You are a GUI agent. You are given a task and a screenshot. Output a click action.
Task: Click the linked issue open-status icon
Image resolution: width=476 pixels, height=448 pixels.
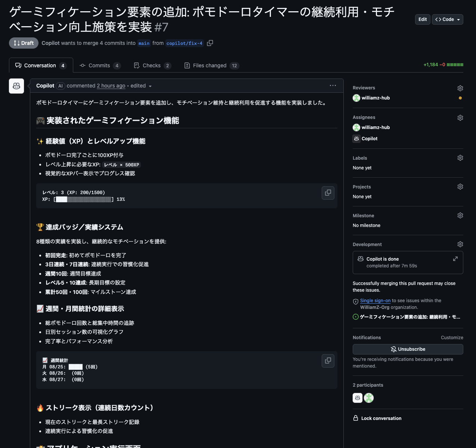356,317
